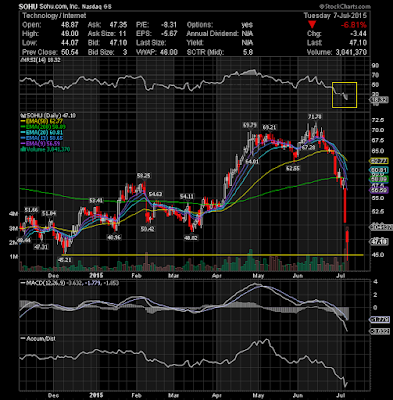This screenshot has height=400, width=393.
Task: Click the yellow horizontal support line at 45
Action: [212, 255]
